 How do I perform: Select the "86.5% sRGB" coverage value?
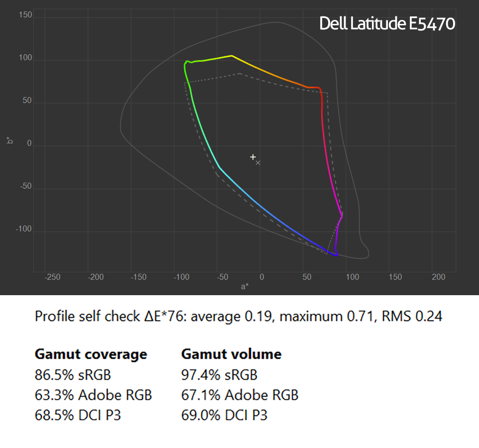pos(73,375)
